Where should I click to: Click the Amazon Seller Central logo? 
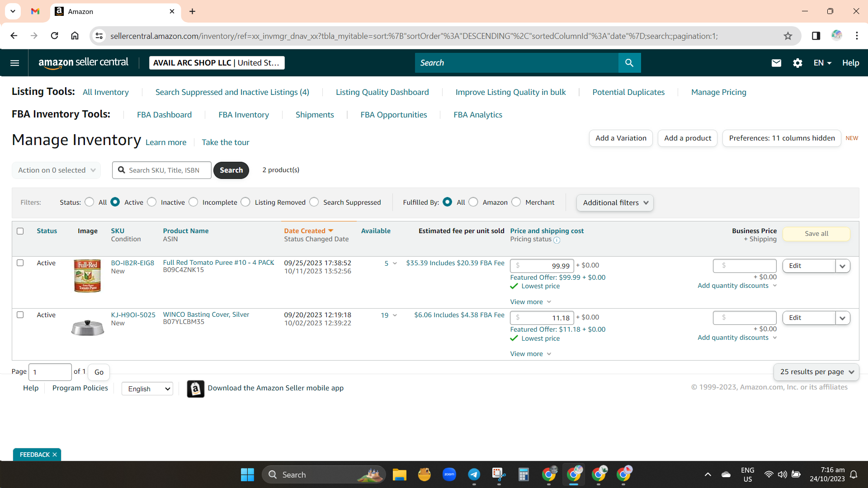(83, 63)
